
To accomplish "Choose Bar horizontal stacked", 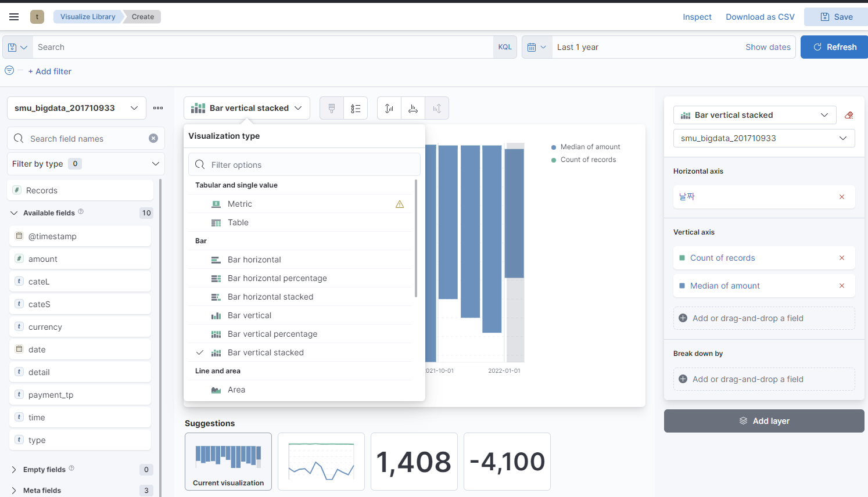I will (x=300, y=297).
